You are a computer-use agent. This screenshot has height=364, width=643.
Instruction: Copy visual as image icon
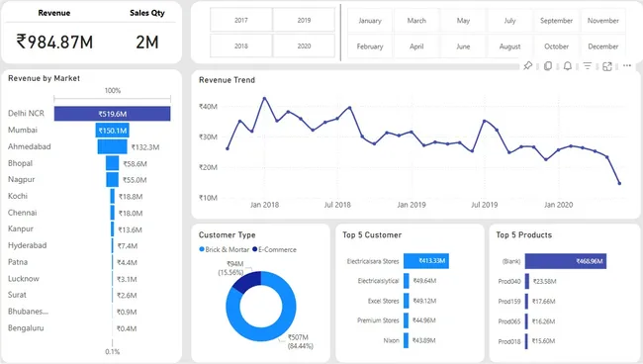click(548, 66)
